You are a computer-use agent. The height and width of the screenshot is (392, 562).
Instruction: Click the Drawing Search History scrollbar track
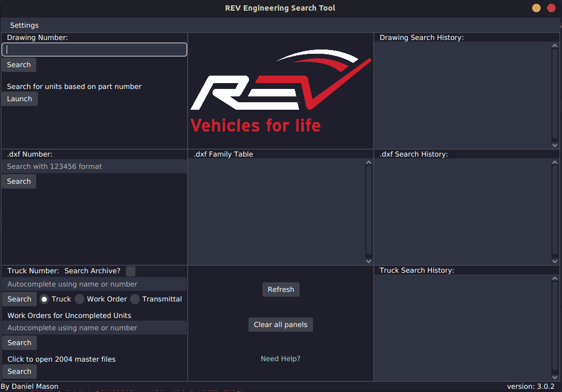(555, 95)
